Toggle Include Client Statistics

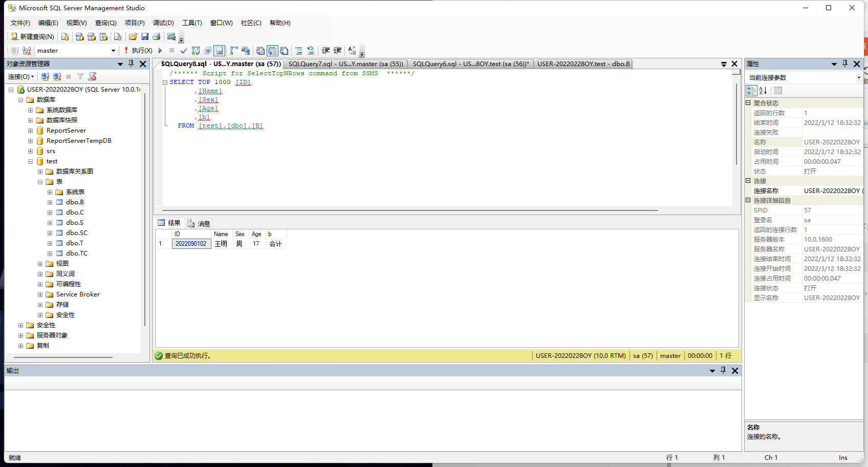[x=246, y=51]
